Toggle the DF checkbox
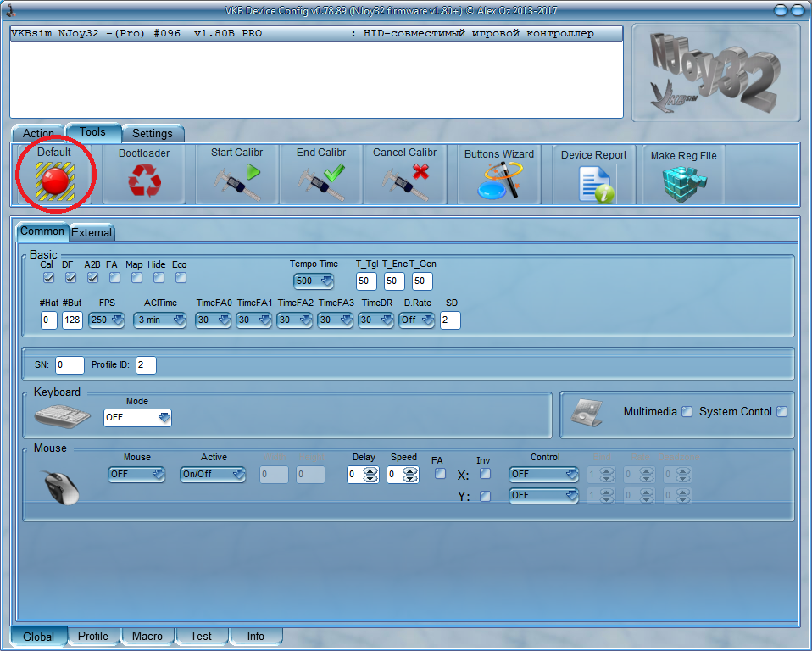Viewport: 812px width, 651px height. 71,278
